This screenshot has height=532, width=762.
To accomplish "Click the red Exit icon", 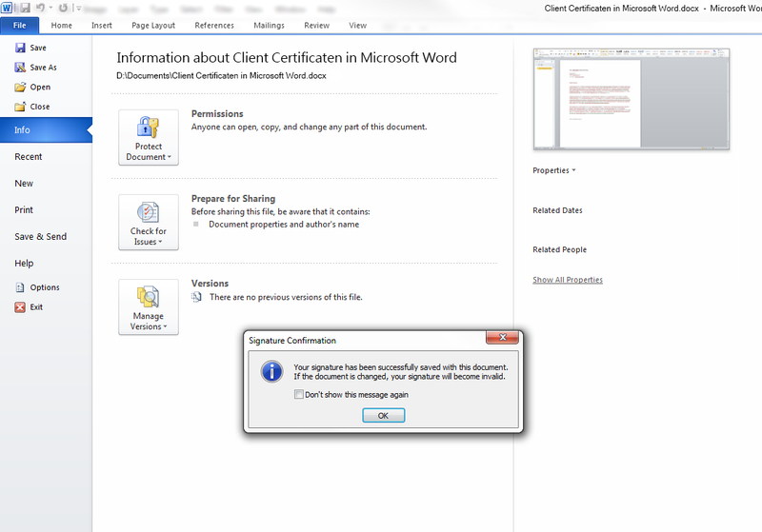I will [20, 307].
